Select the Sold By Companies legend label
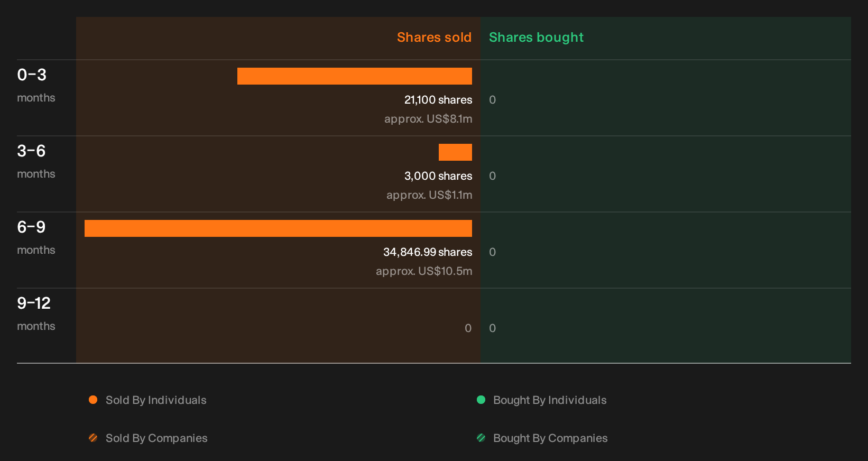Image resolution: width=868 pixels, height=461 pixels. [156, 438]
